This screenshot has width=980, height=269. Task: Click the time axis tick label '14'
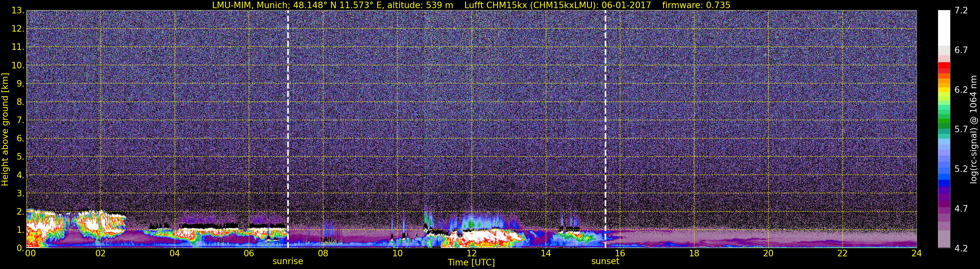[545, 253]
